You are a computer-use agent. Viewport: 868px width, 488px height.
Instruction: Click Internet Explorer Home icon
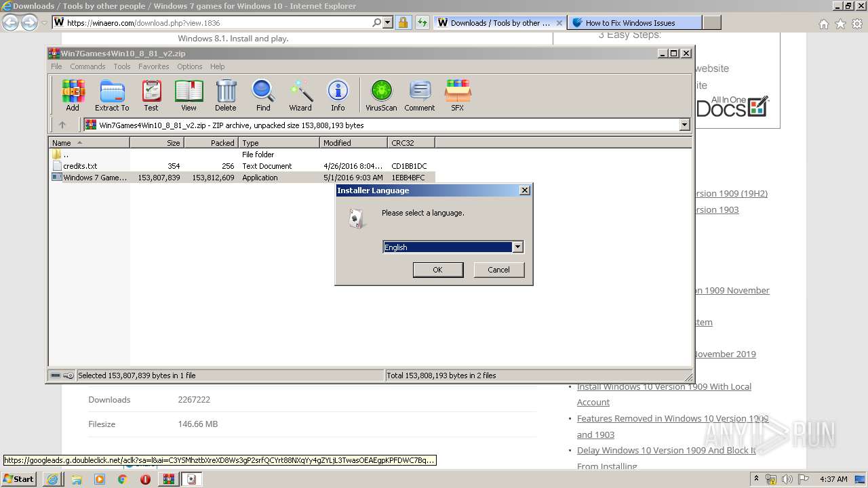tap(823, 24)
